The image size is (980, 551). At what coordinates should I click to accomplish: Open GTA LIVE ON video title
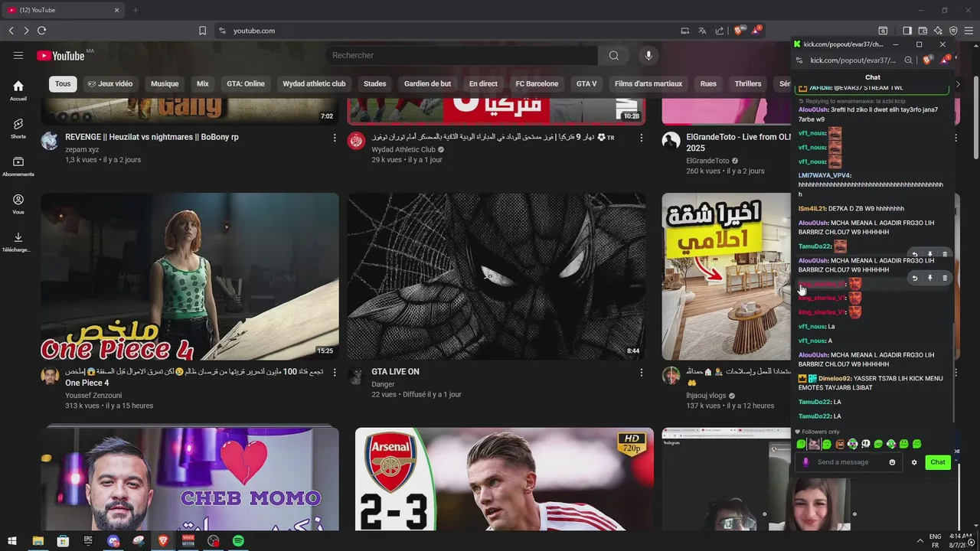395,372
